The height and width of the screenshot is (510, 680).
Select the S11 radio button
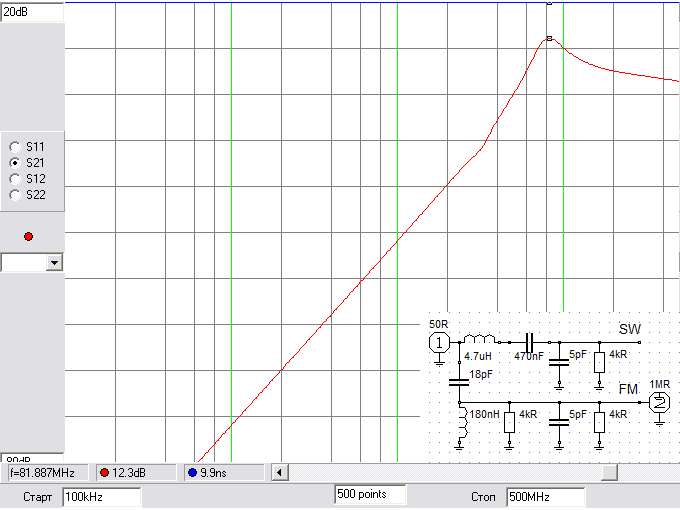(15, 146)
